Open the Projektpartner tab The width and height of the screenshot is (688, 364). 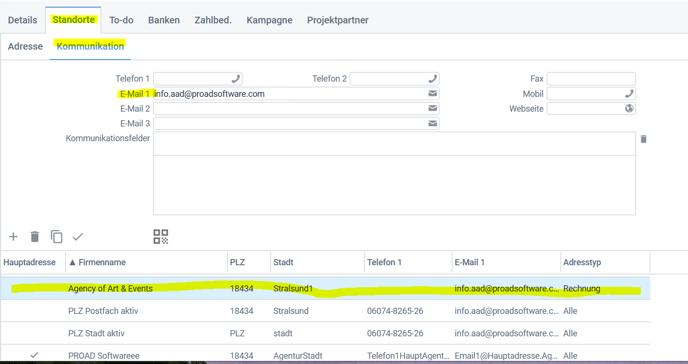(337, 20)
